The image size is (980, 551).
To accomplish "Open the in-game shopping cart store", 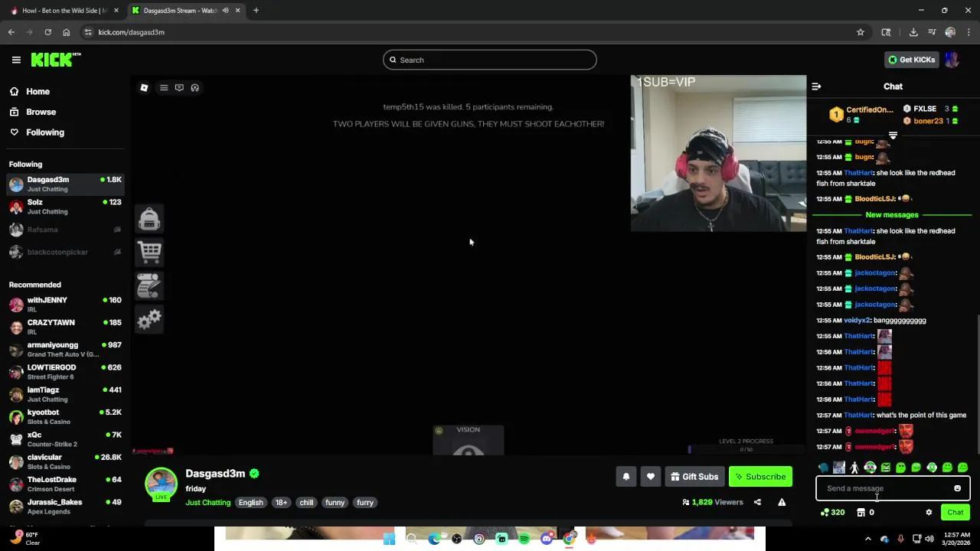I will (149, 252).
